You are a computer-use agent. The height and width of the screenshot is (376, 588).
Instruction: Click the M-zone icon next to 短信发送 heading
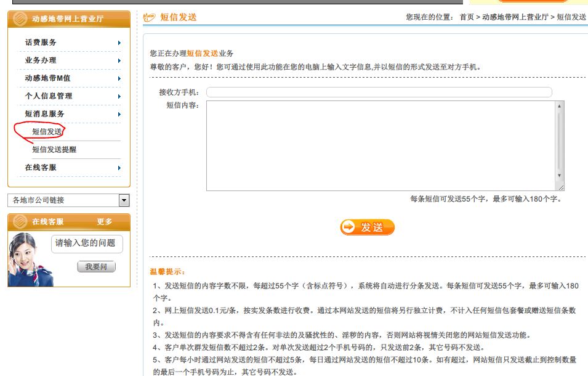pyautogui.click(x=150, y=17)
